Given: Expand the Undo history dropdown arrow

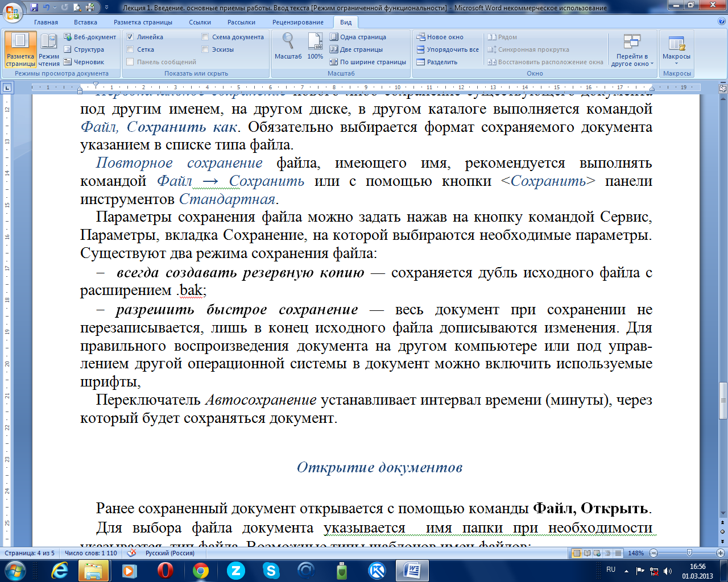Looking at the screenshot, I should [x=55, y=7].
